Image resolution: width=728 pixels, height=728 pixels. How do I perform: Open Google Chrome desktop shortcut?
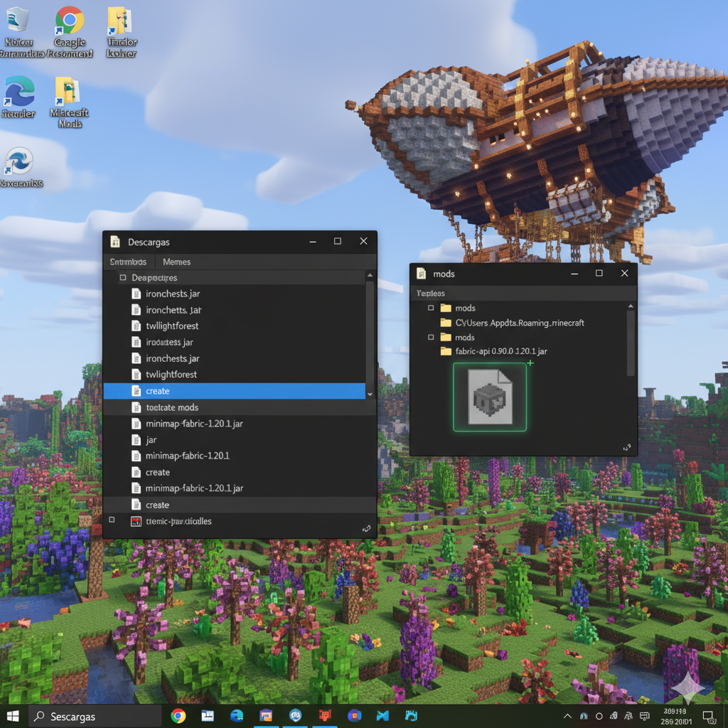click(69, 21)
